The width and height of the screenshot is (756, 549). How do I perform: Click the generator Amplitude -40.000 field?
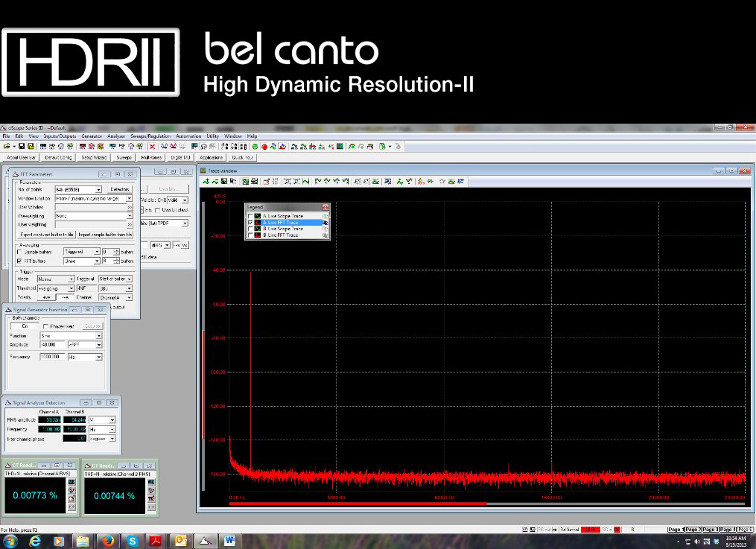[53, 345]
